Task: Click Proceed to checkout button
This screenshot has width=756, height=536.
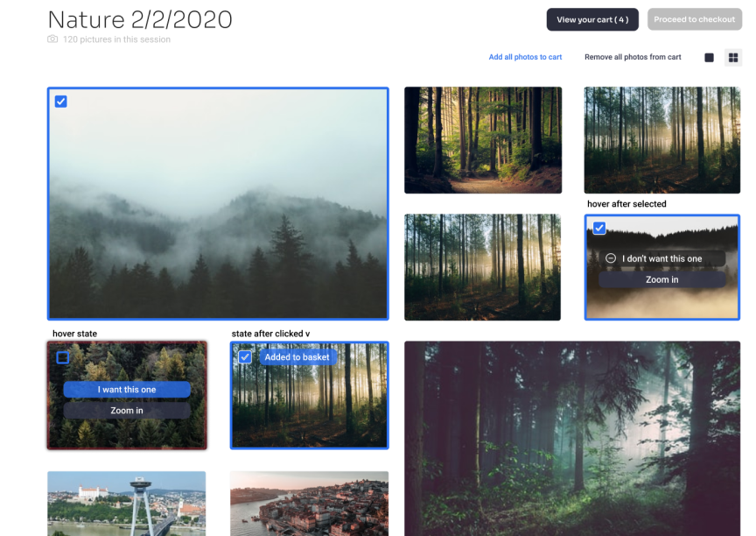Action: [694, 19]
